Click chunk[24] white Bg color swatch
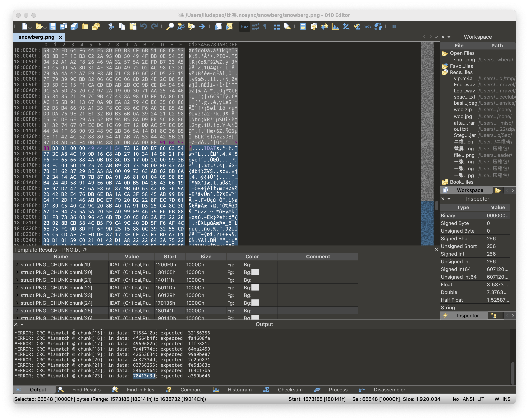This screenshot has width=529, height=420. tap(255, 303)
